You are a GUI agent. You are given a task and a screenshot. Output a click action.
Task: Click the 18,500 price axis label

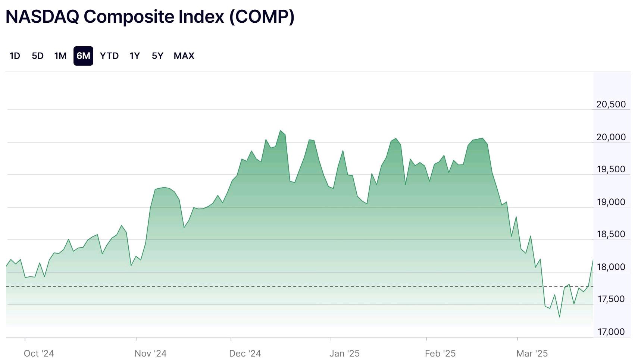[611, 234]
